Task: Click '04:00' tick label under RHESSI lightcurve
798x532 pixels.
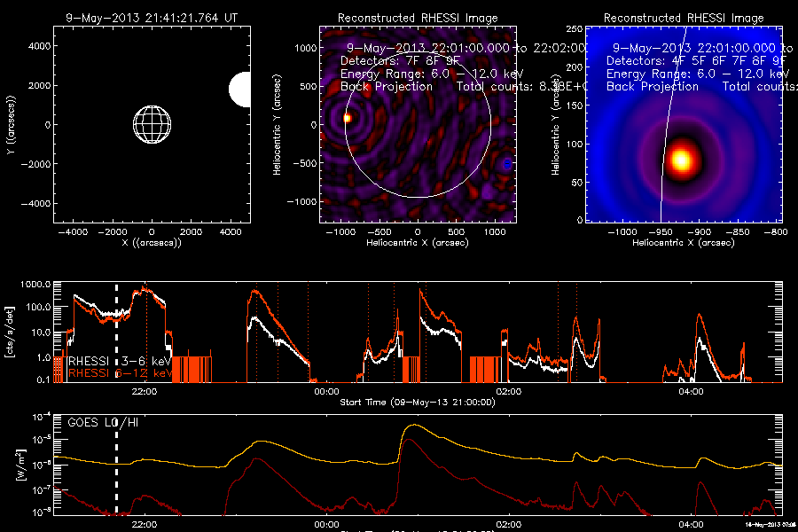Action: (691, 392)
